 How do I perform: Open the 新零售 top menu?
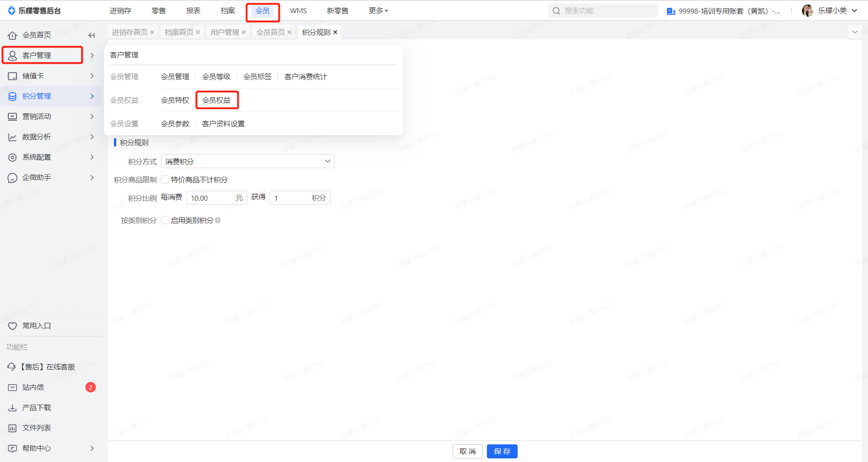point(338,10)
